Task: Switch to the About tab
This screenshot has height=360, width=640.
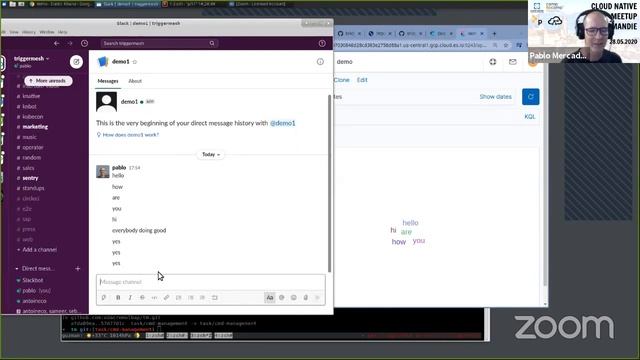Action: click(135, 81)
